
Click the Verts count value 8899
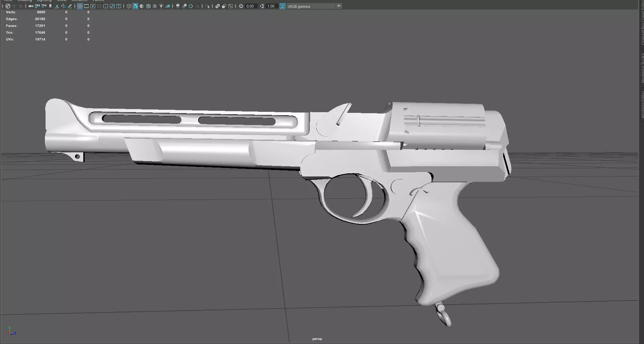point(41,12)
